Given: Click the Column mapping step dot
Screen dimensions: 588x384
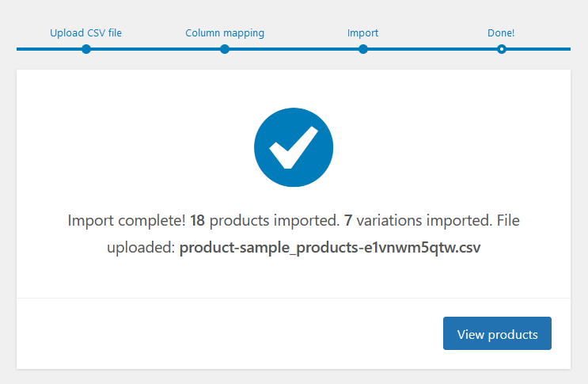Looking at the screenshot, I should 225,49.
